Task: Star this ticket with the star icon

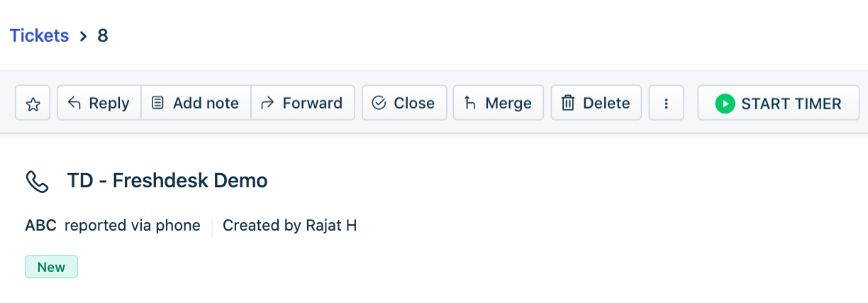Action: pyautogui.click(x=33, y=104)
